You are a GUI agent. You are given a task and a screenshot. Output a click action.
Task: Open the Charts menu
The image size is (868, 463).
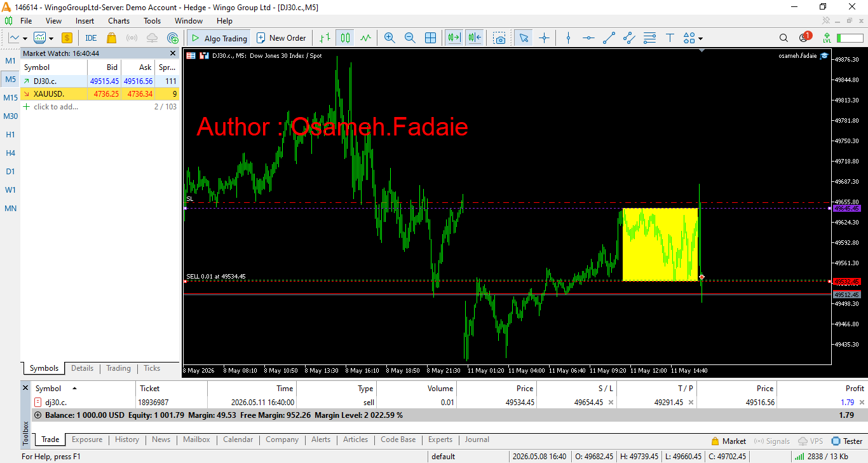[119, 21]
